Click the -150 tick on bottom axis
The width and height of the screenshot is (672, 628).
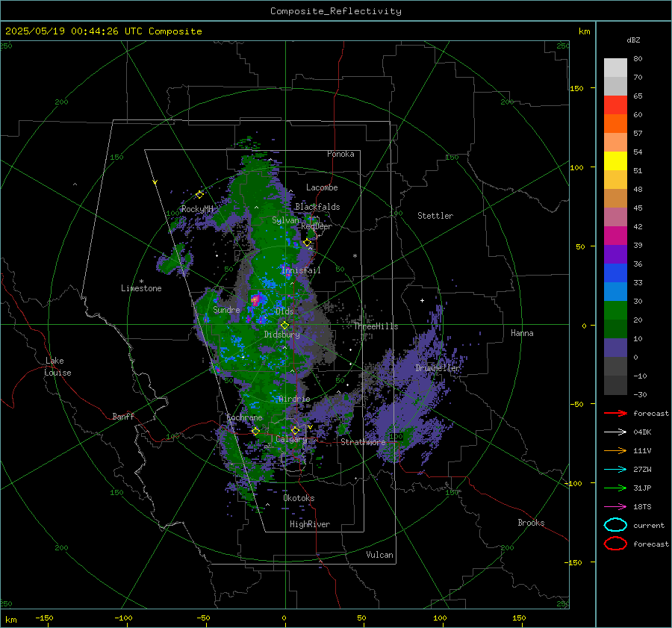(x=44, y=618)
